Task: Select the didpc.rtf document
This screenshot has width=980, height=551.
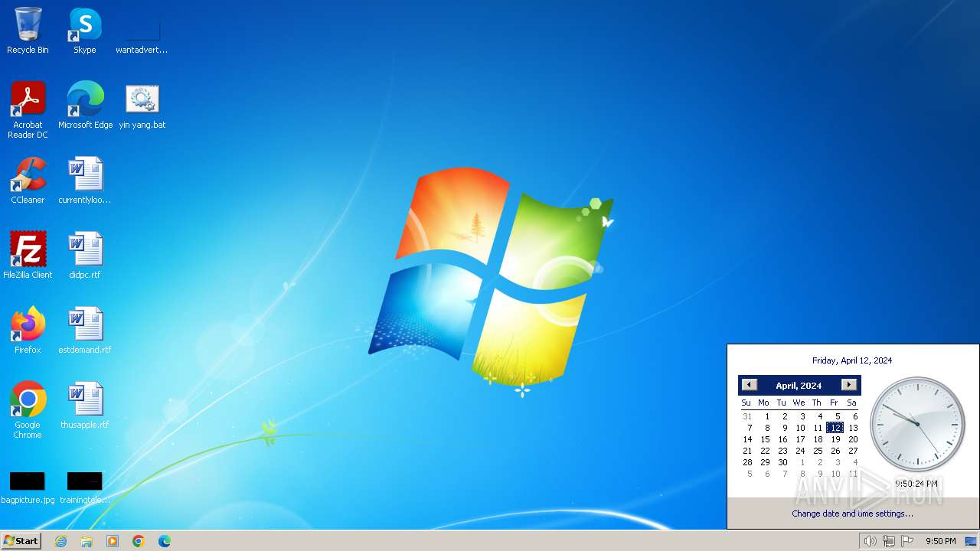Action: click(x=85, y=255)
